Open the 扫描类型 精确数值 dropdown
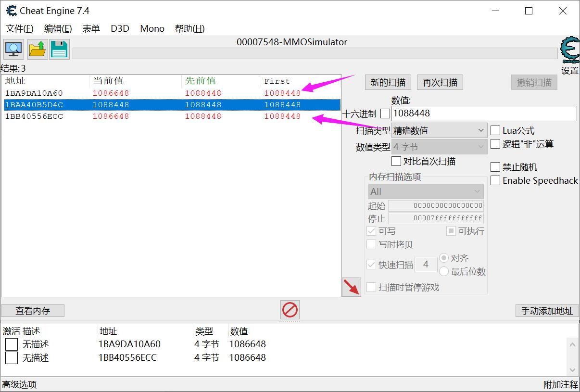 pyautogui.click(x=440, y=130)
